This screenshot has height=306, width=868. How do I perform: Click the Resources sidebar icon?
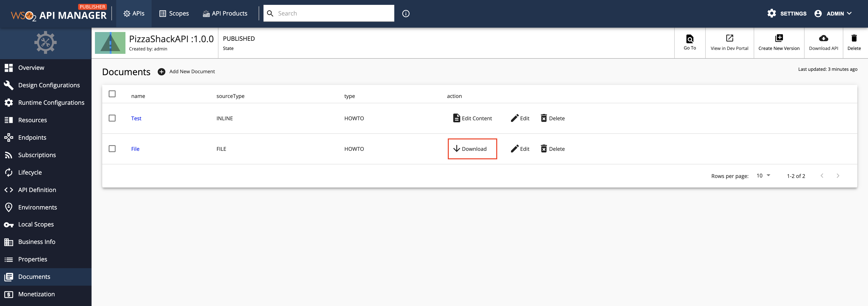tap(9, 120)
